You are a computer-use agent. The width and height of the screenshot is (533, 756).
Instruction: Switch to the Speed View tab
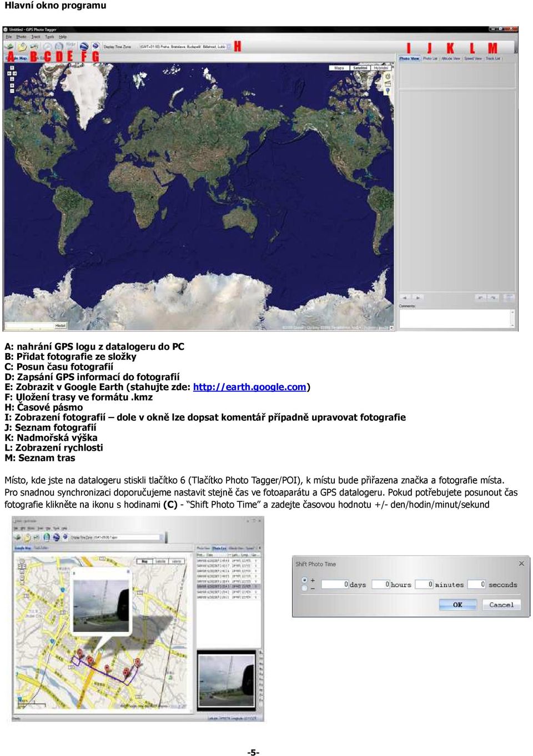point(473,58)
